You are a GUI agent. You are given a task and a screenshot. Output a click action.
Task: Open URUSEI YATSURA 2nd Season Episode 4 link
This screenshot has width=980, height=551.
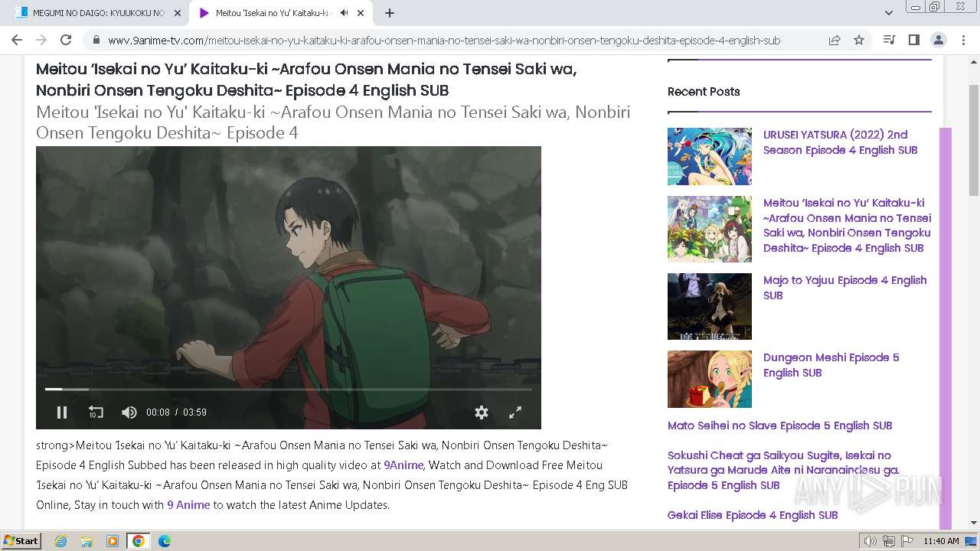pos(840,142)
